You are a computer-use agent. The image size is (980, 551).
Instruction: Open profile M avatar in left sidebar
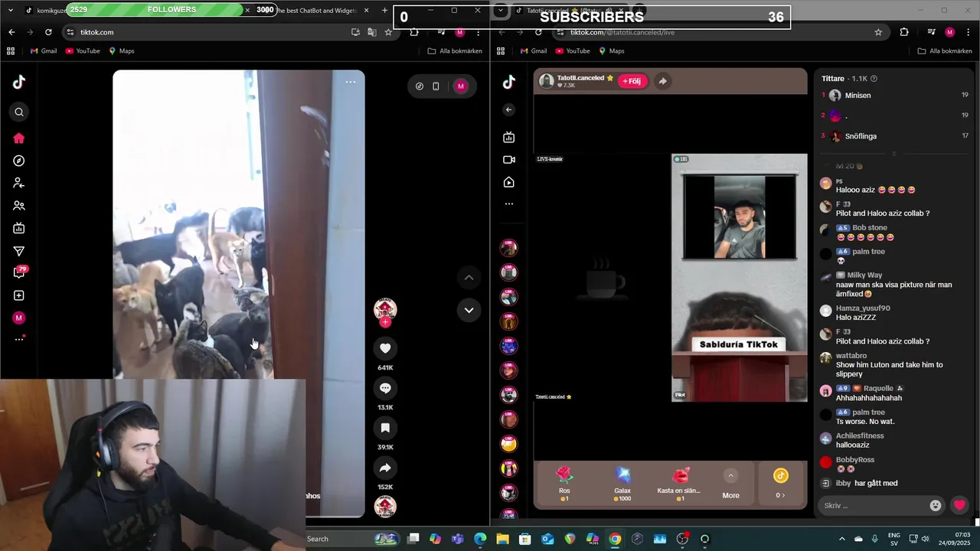19,318
